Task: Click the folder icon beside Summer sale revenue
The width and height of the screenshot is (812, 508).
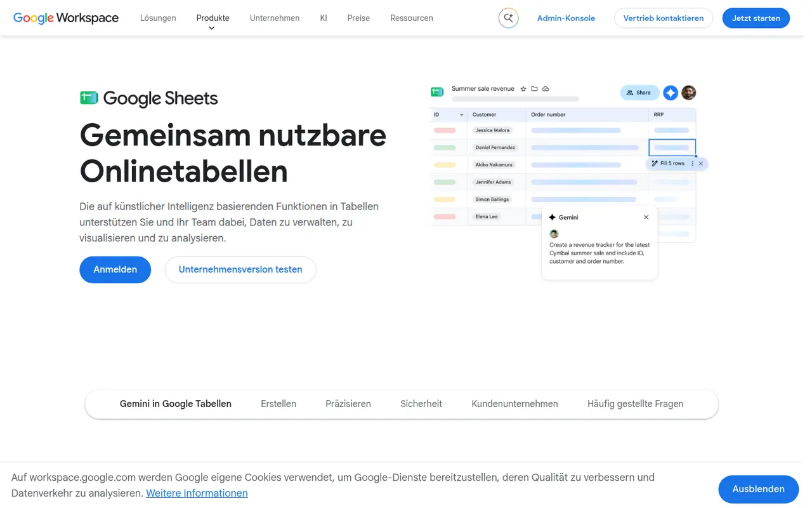Action: click(x=534, y=89)
